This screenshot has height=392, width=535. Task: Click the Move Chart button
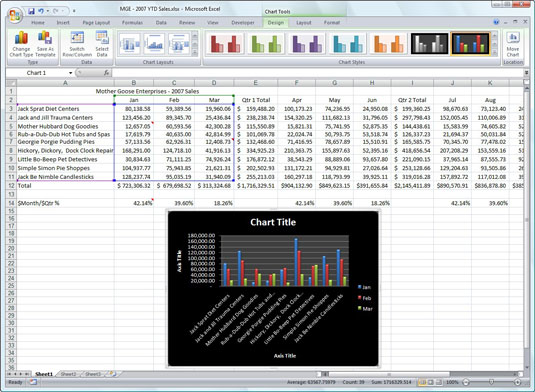[x=513, y=44]
